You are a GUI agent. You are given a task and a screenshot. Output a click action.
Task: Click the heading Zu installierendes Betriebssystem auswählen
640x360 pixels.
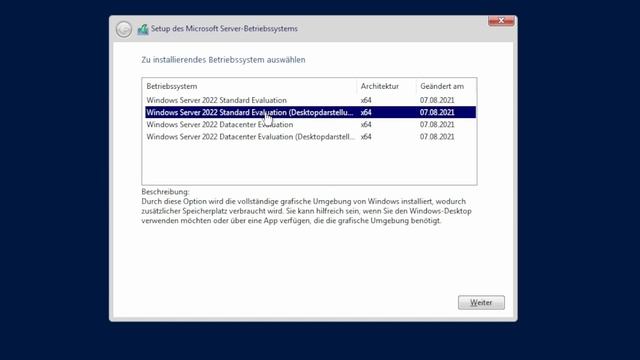pyautogui.click(x=223, y=60)
